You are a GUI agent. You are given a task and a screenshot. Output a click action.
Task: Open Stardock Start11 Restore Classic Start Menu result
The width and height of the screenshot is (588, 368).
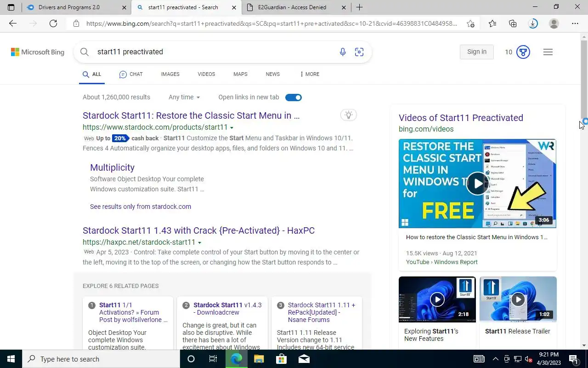[x=191, y=115]
